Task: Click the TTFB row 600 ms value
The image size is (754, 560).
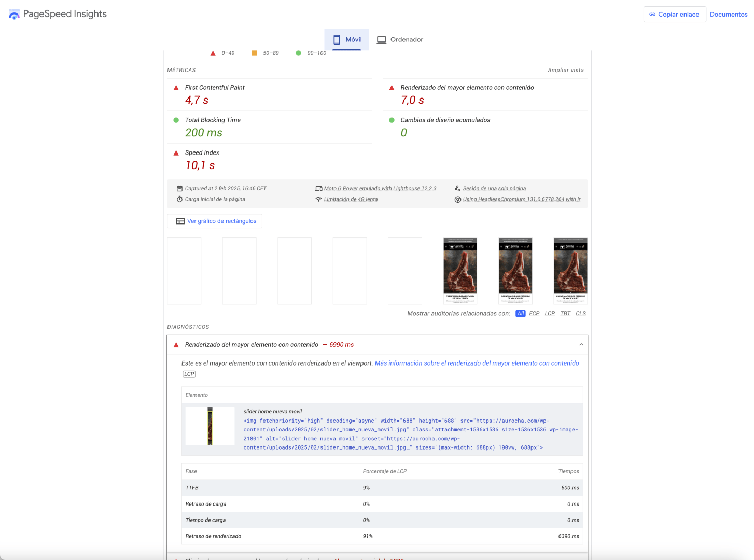Action: 570,488
